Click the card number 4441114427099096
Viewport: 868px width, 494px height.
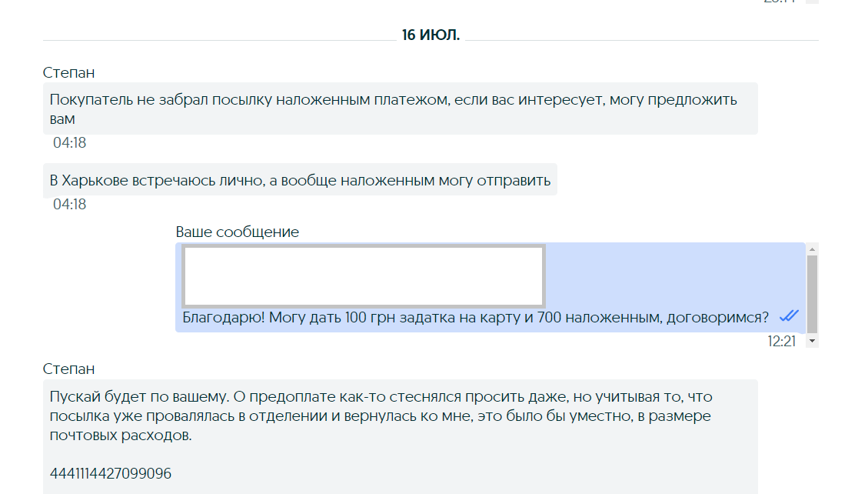pos(111,473)
